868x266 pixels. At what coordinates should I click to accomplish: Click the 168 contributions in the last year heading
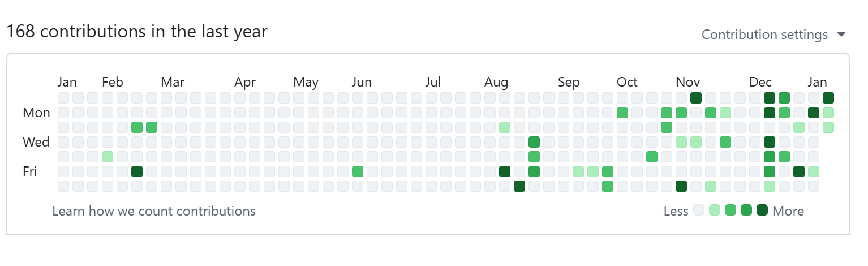136,32
